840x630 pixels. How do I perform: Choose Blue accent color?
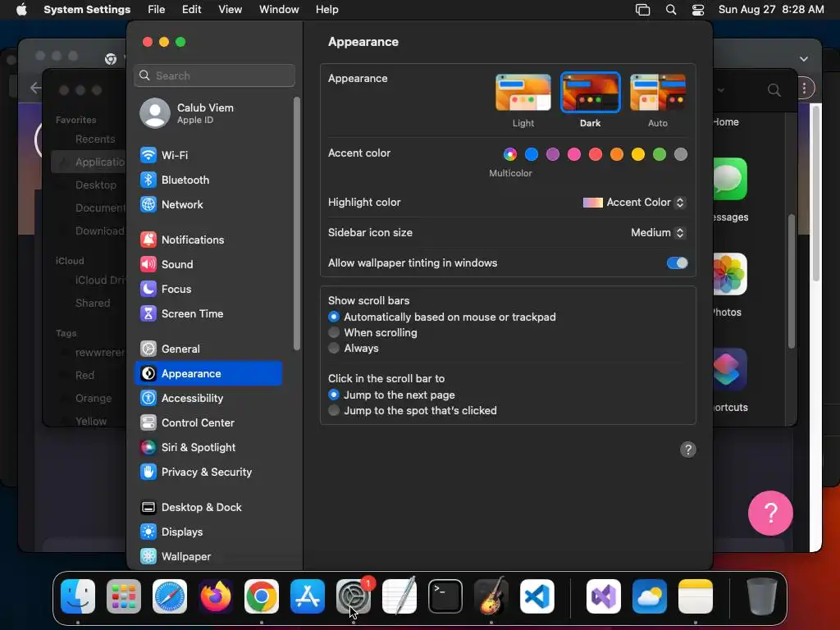[532, 154]
